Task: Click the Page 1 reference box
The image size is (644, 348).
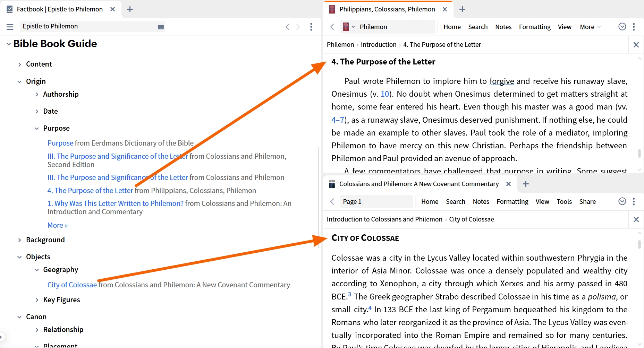Action: [x=376, y=201]
